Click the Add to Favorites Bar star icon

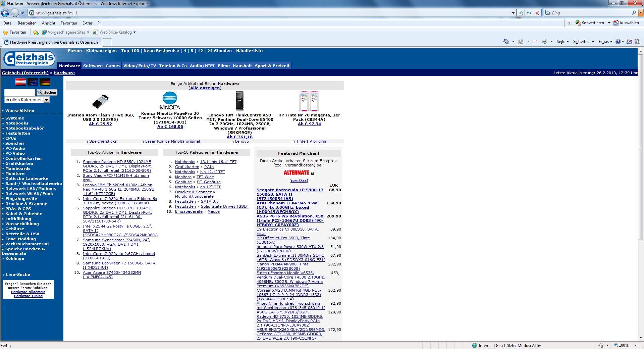coord(36,32)
